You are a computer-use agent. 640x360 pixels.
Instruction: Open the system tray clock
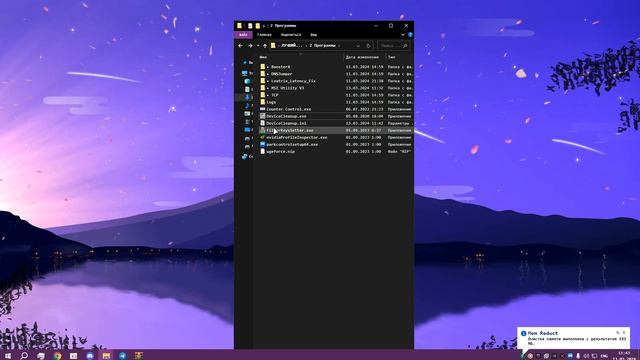[623, 356]
